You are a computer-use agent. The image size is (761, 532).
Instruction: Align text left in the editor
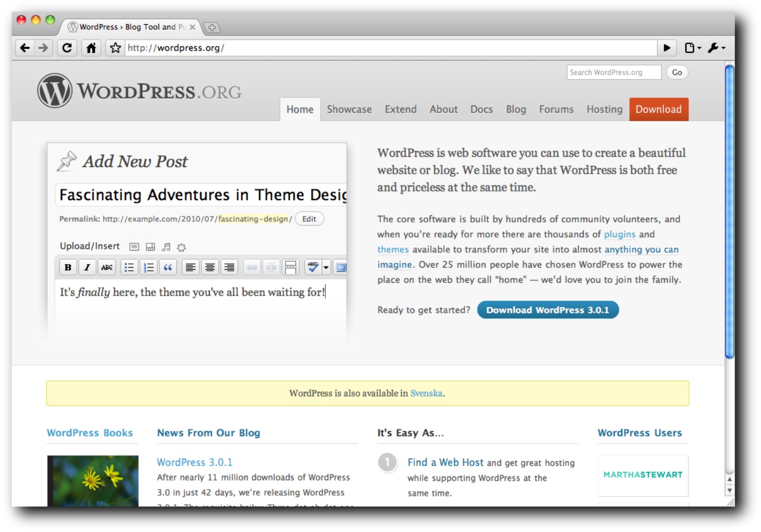191,267
